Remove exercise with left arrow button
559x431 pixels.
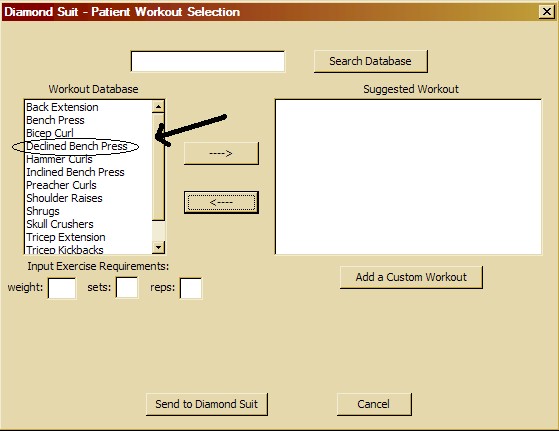pos(221,202)
